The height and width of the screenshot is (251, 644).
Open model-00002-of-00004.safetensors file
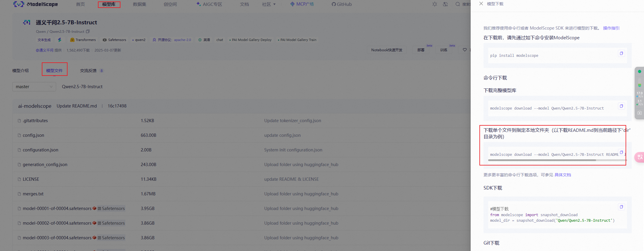(57, 223)
